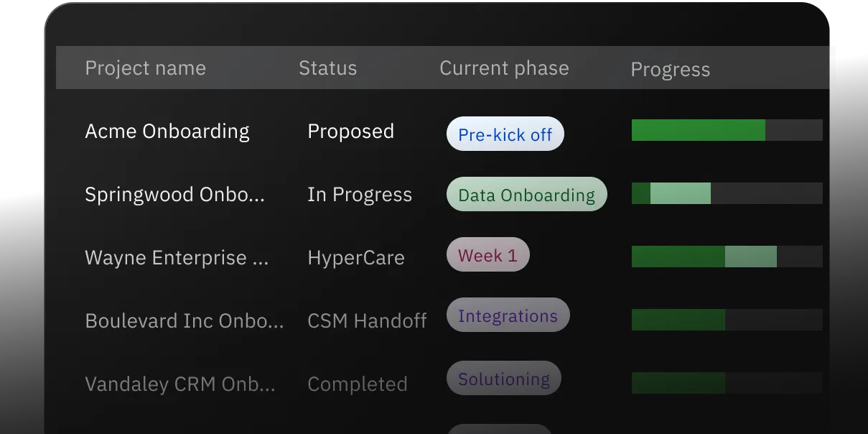Select the In Progress status label

[360, 194]
